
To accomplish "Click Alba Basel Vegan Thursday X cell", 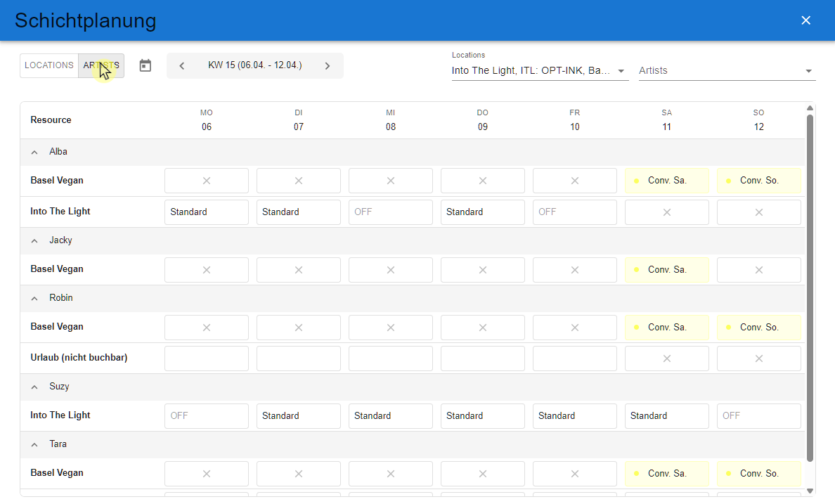I will (482, 181).
